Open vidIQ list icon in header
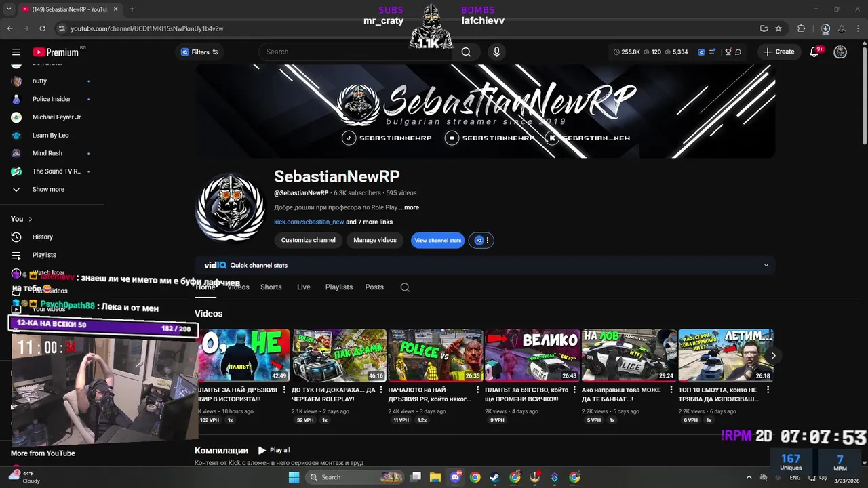 point(712,52)
